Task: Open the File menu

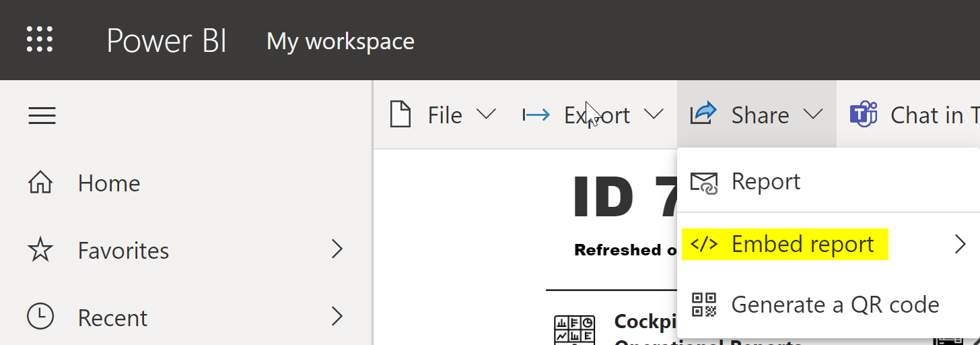Action: pyautogui.click(x=444, y=115)
